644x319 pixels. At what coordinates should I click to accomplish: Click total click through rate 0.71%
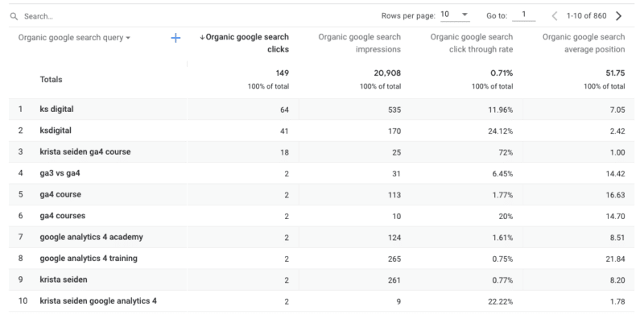point(502,73)
